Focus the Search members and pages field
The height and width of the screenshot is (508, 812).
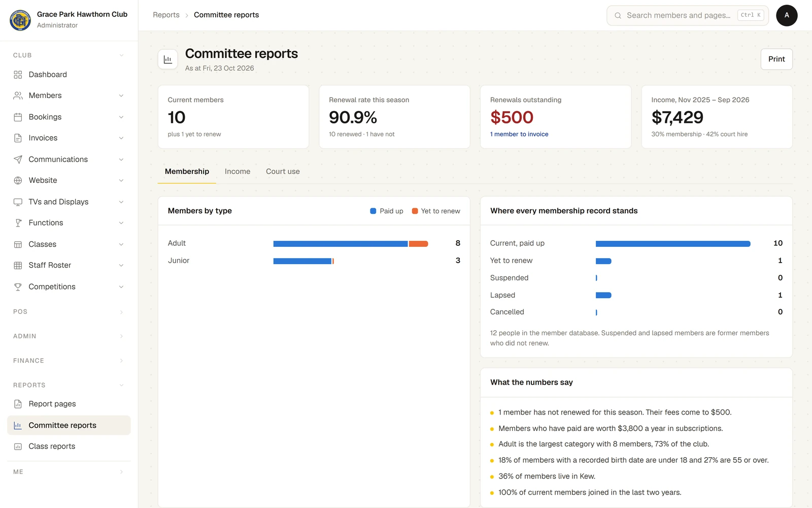(x=688, y=15)
